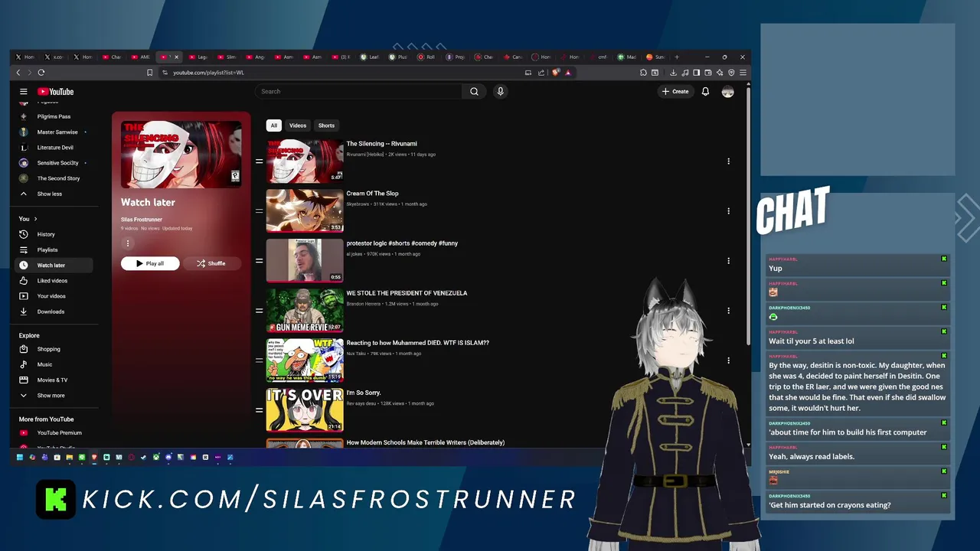Open options for Cream Of The Slop
Image resolution: width=980 pixels, height=551 pixels.
728,211
